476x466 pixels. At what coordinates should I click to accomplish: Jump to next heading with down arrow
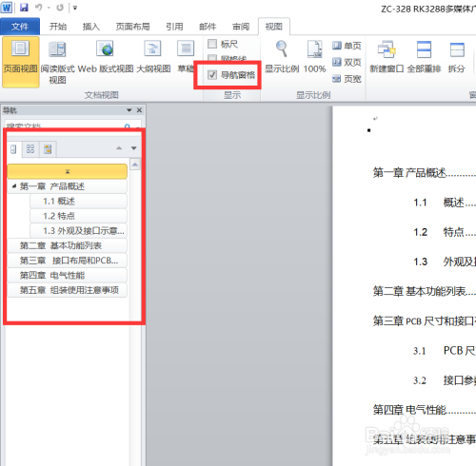pos(134,148)
